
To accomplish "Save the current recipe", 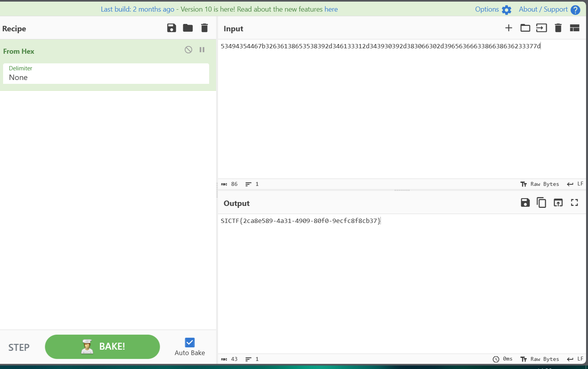I will pos(171,28).
